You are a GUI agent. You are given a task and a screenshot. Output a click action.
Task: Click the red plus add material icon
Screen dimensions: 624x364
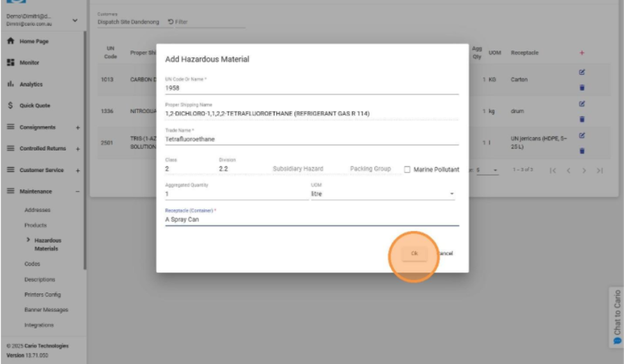point(582,53)
